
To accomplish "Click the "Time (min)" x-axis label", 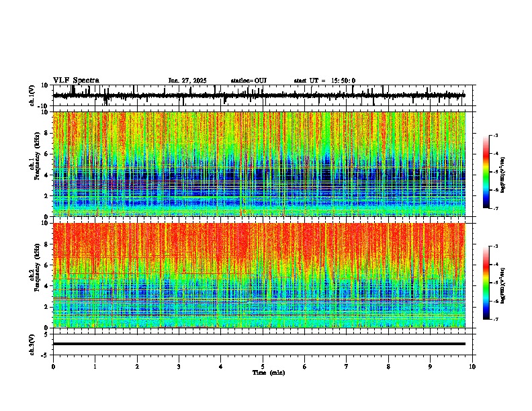I will pos(269,373).
